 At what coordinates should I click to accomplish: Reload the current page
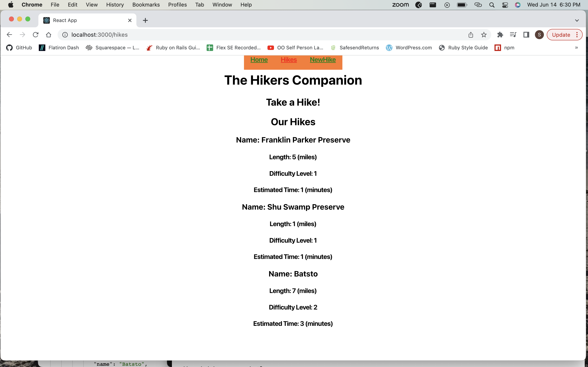[36, 34]
